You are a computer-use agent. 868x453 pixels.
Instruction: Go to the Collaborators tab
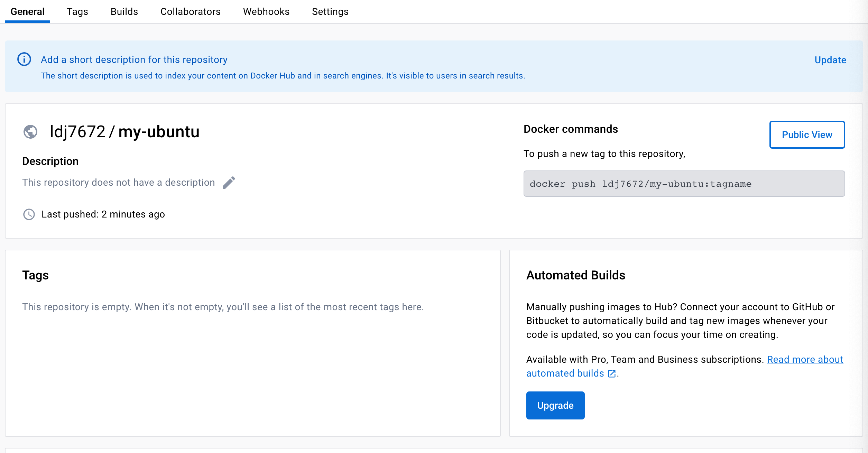point(190,12)
